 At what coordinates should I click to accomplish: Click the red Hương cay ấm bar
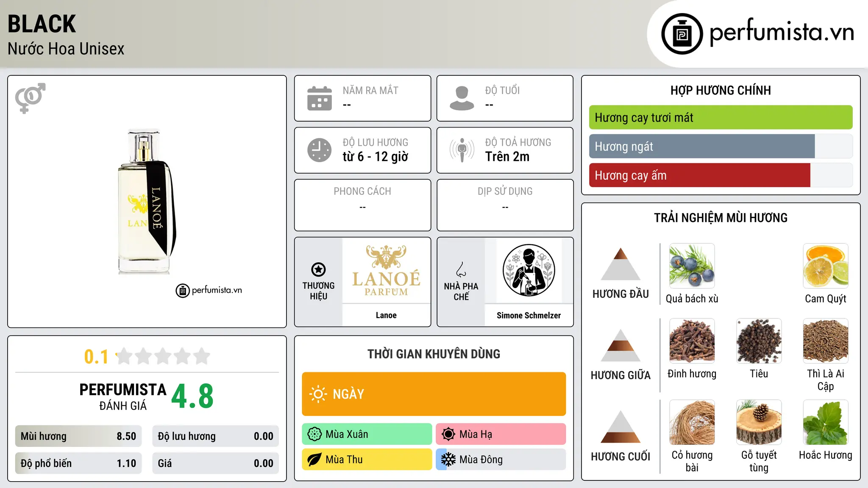pyautogui.click(x=700, y=175)
